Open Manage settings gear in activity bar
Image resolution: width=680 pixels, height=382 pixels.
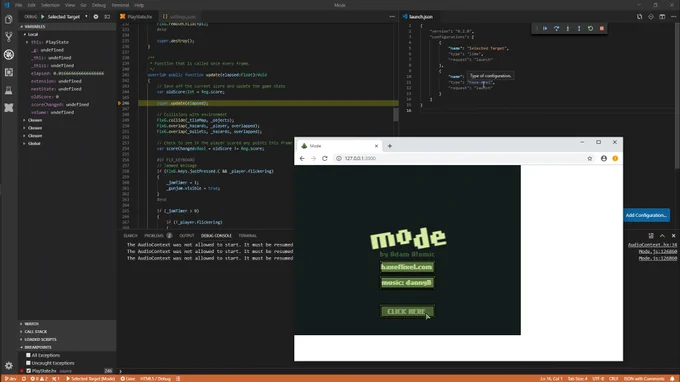pyautogui.click(x=9, y=366)
